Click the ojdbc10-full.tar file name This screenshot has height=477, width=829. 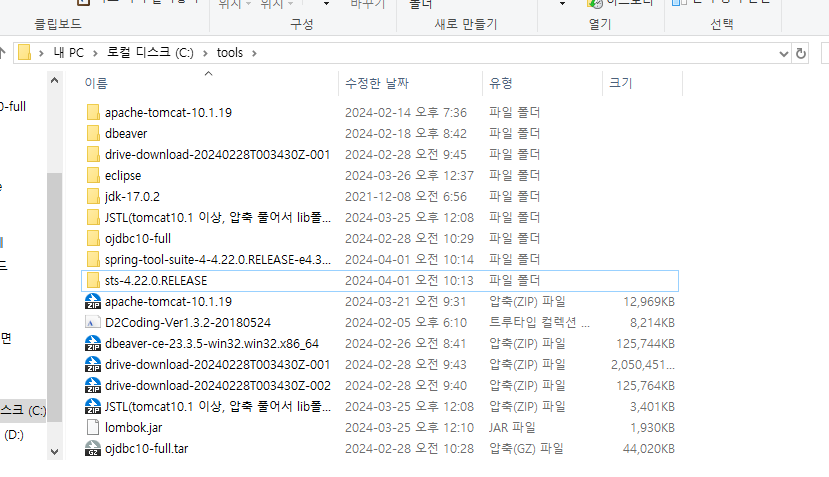146,448
